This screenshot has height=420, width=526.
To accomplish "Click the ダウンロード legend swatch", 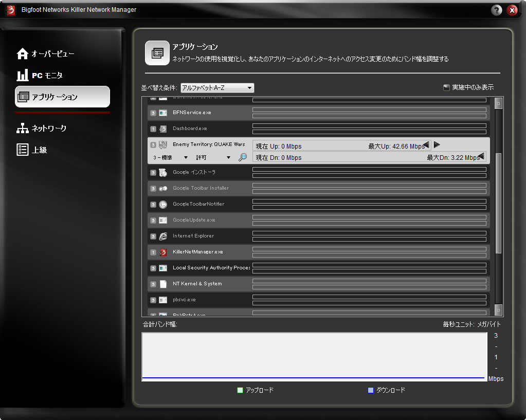I will pyautogui.click(x=371, y=390).
